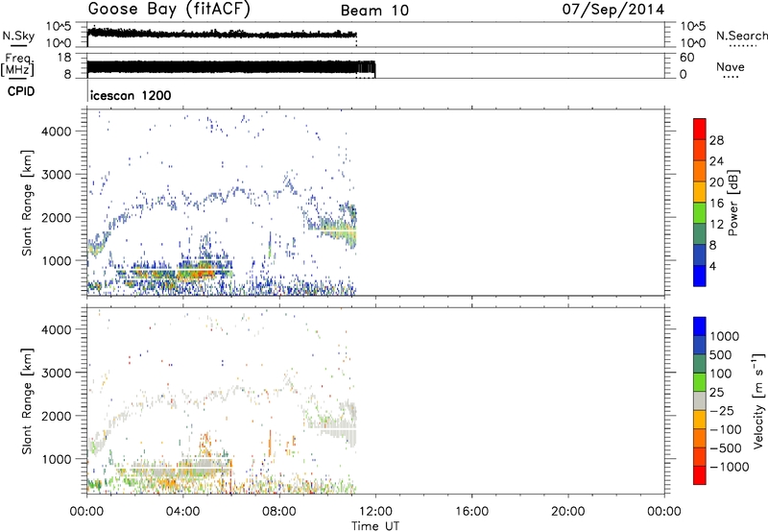The image size is (768, 532).
Task: Click the gray Velocity segment between -25 and 25
Action: tap(700, 401)
